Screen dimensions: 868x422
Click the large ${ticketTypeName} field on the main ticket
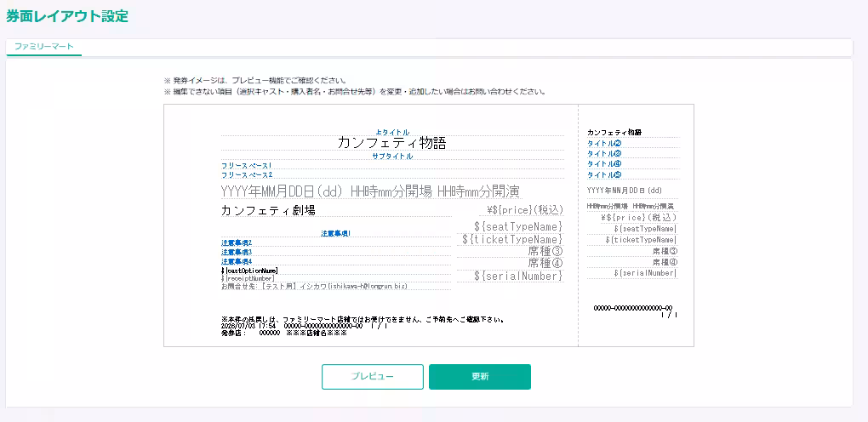[511, 239]
